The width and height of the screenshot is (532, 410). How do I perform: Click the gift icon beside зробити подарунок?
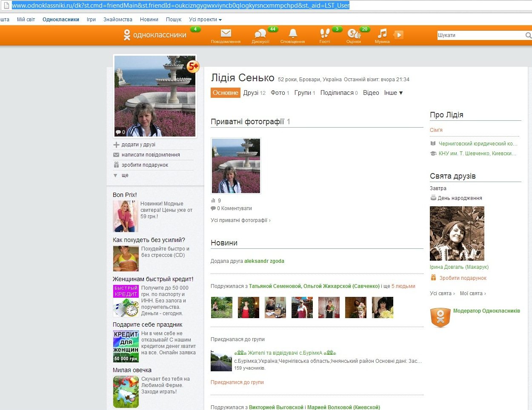coord(116,165)
